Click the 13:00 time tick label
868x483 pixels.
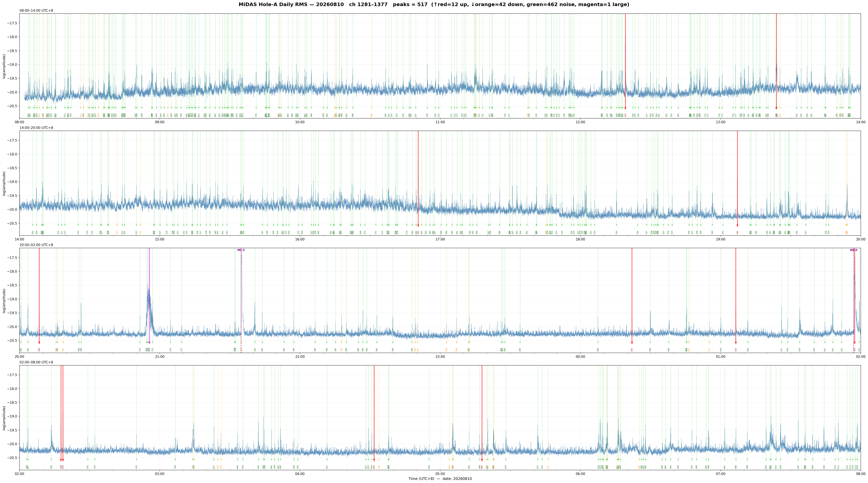coord(720,122)
